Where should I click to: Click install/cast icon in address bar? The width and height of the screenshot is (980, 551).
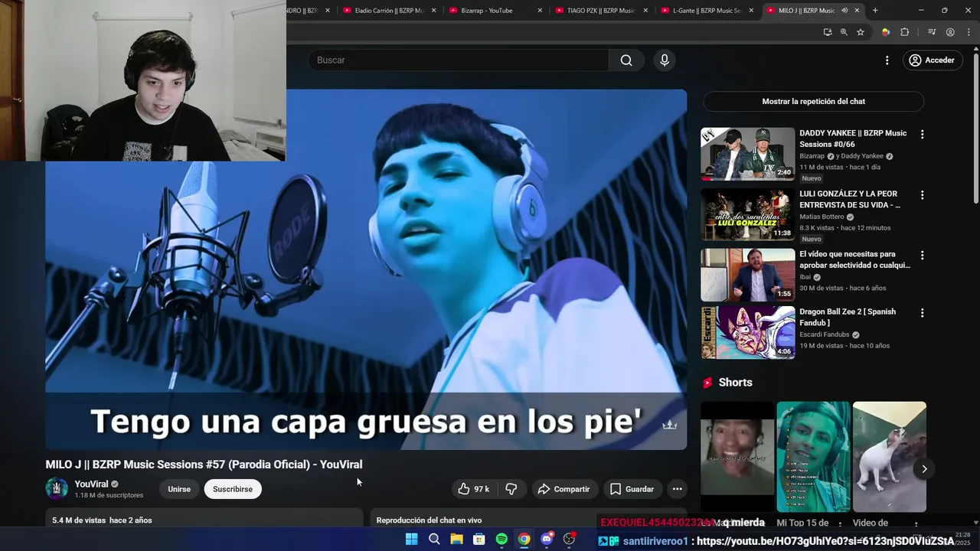827,32
